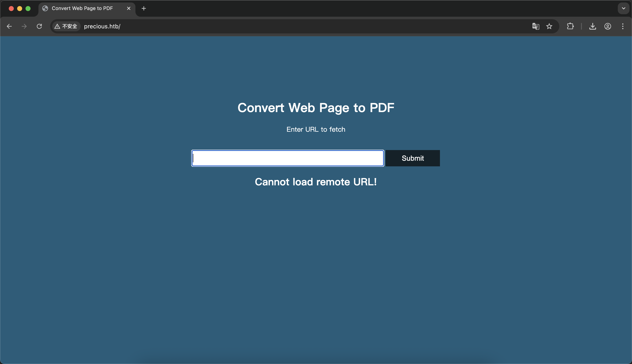Bookmark this page with star icon
Image resolution: width=632 pixels, height=364 pixels.
[549, 26]
